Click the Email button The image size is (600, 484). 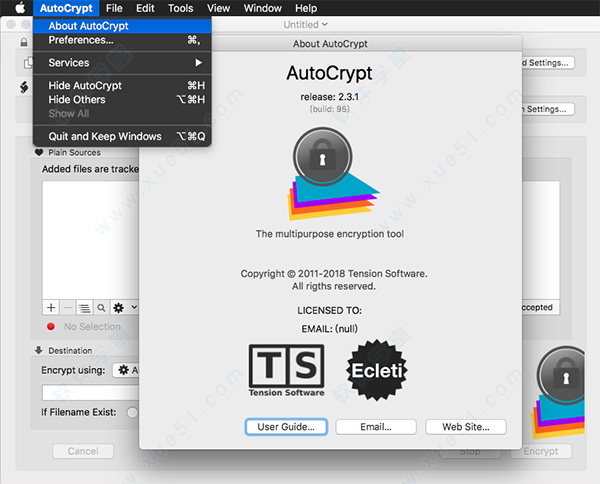click(376, 427)
